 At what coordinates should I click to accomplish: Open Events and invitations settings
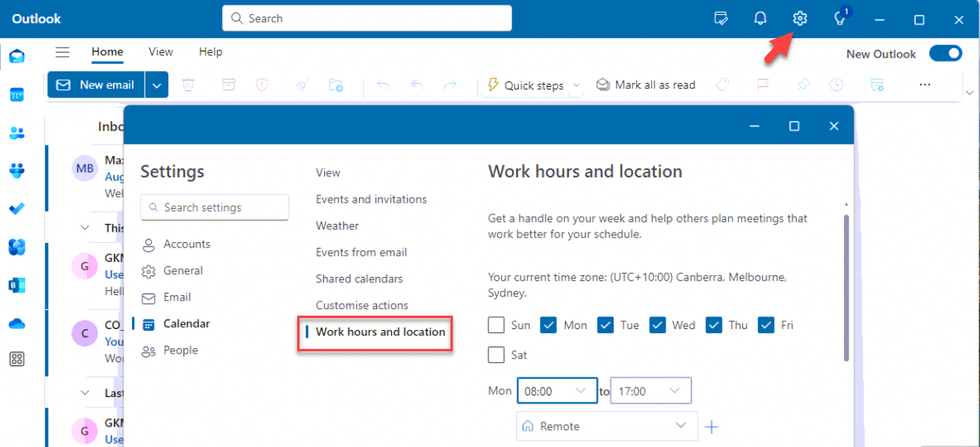coord(371,199)
